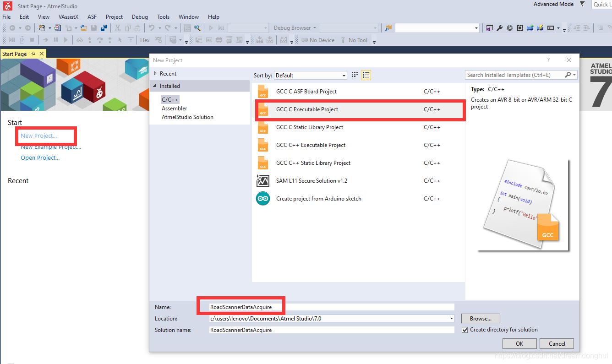Click the help question mark in New Project dialog

(x=548, y=60)
